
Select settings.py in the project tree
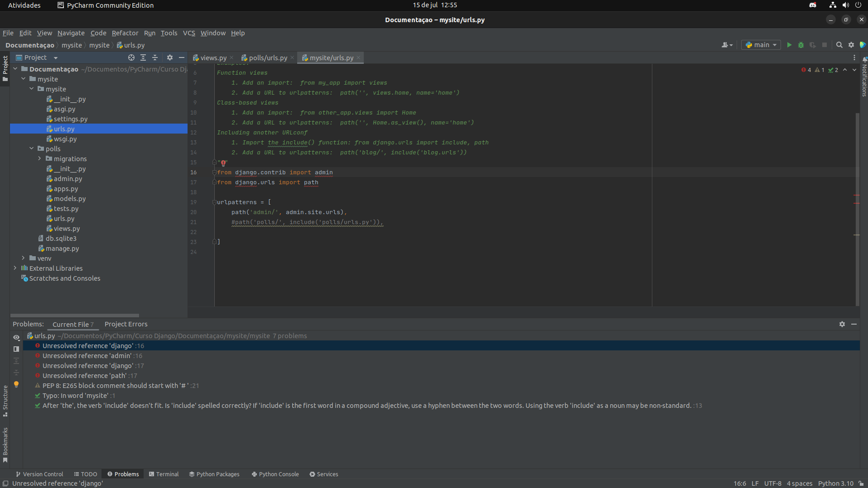[71, 119]
